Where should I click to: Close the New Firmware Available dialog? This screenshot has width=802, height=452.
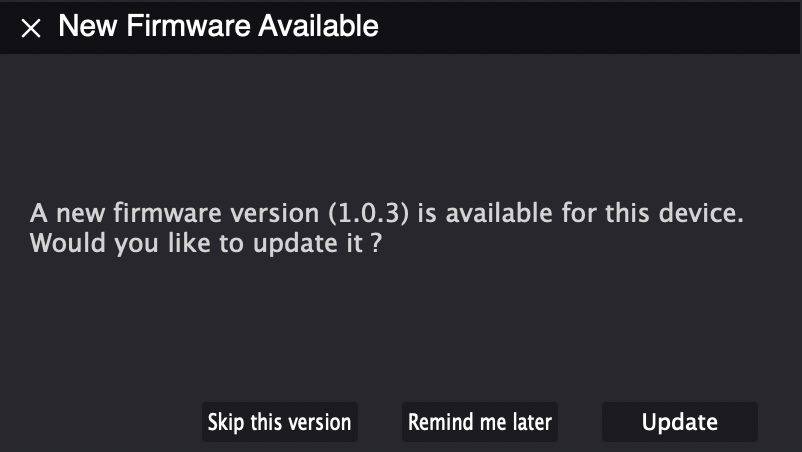[31, 28]
